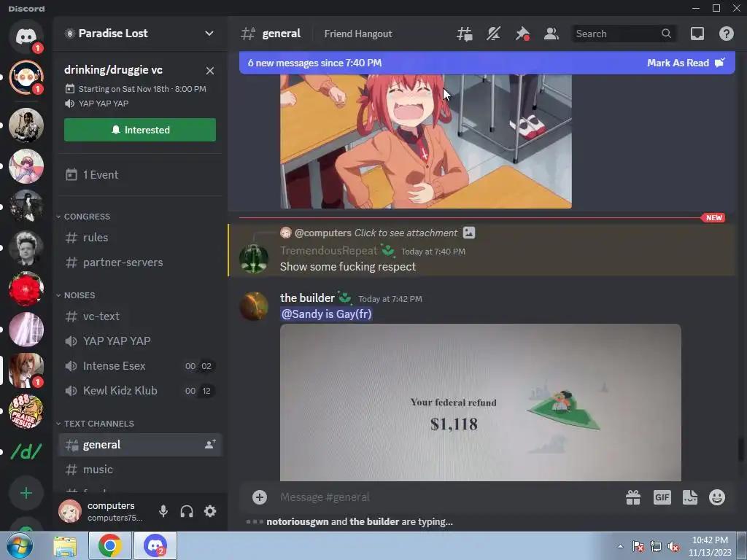Open File Explorer in taskbar

pyautogui.click(x=65, y=546)
